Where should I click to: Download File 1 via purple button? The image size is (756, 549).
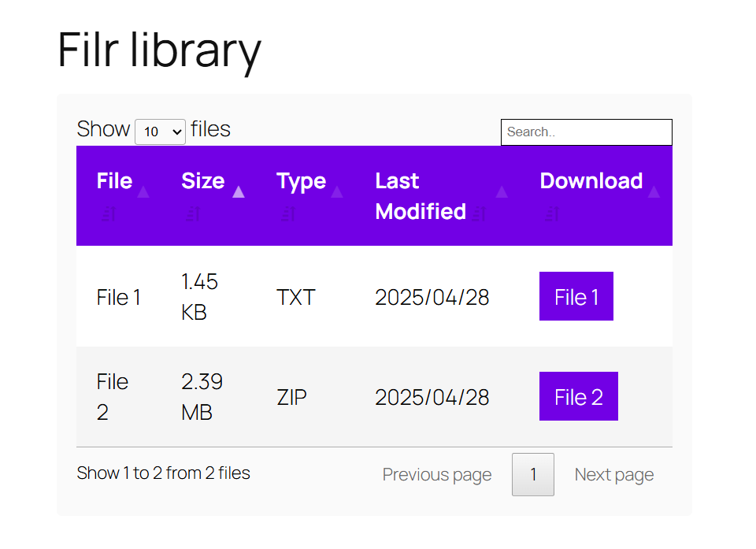point(576,296)
